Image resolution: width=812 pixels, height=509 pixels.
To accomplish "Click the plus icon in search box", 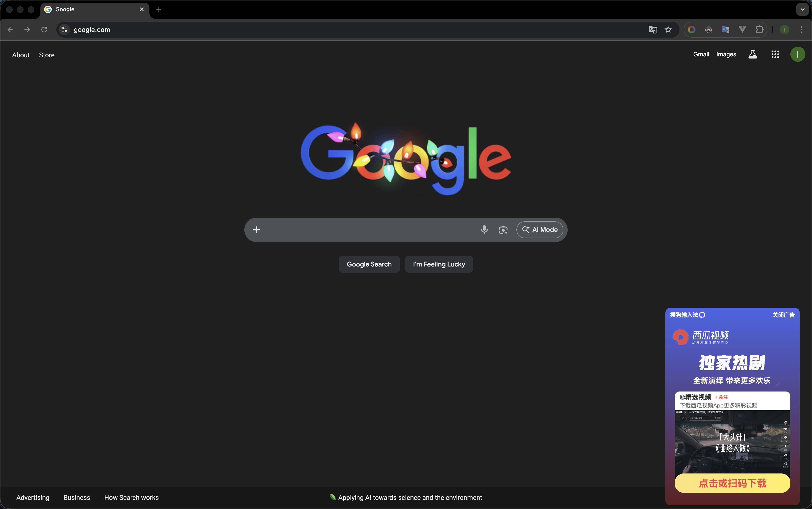I will [x=256, y=230].
